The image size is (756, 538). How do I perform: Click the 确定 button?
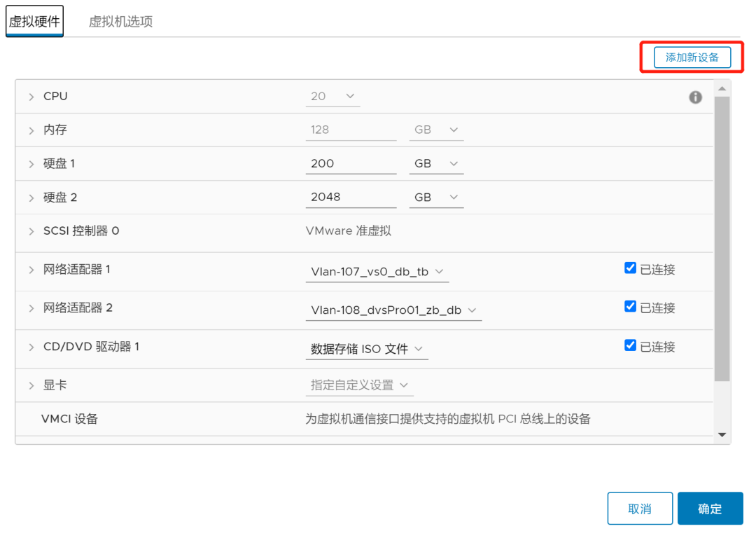[x=710, y=509]
